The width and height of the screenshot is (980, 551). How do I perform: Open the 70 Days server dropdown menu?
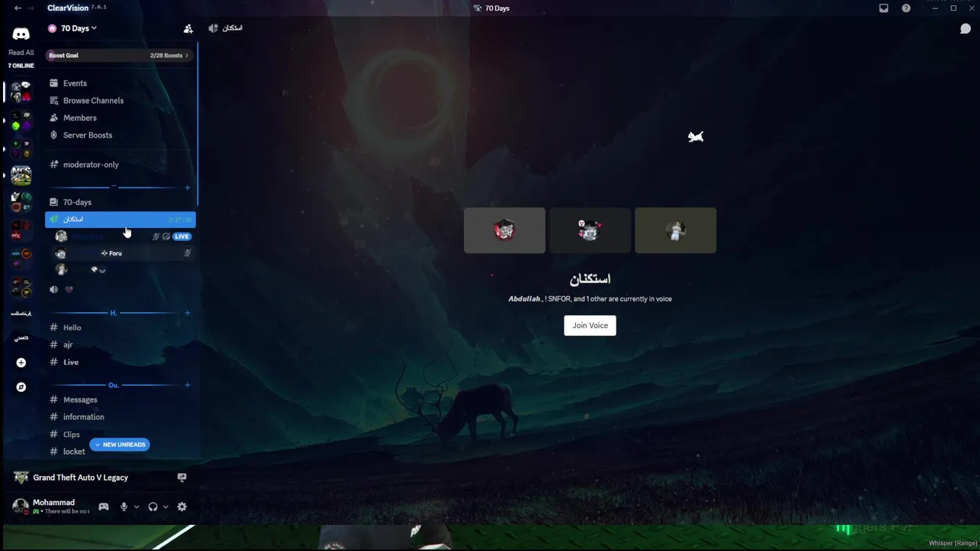click(x=78, y=28)
